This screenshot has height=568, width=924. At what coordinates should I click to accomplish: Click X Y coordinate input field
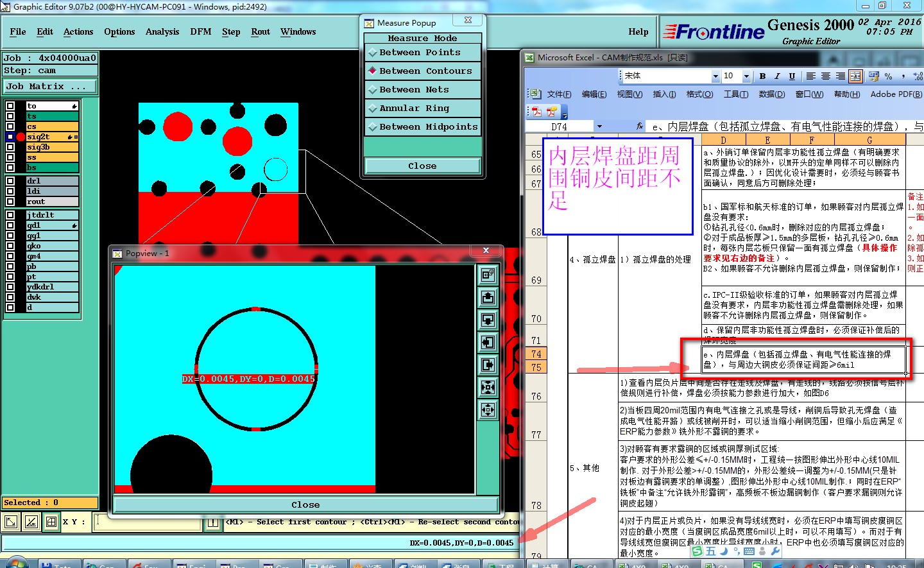pos(146,522)
